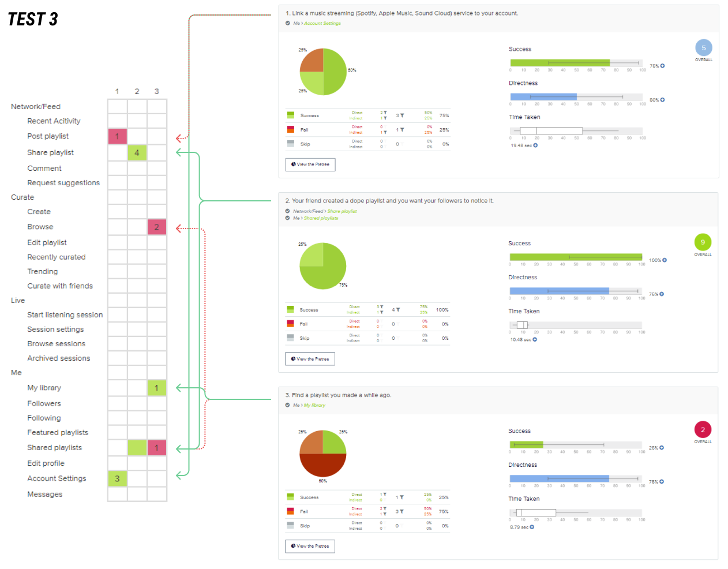Open time info icon beside 10.48 sec
Viewport: 728px width, 569px height.
(535, 339)
